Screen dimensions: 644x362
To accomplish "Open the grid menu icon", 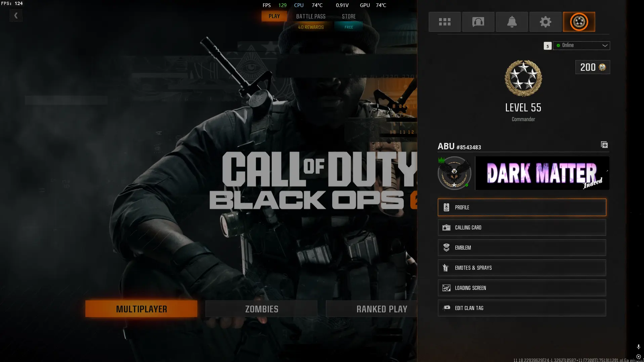I will point(444,22).
